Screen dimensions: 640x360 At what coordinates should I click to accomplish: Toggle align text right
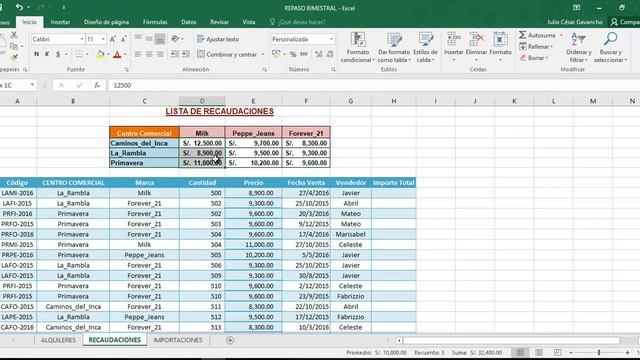pyautogui.click(x=160, y=54)
